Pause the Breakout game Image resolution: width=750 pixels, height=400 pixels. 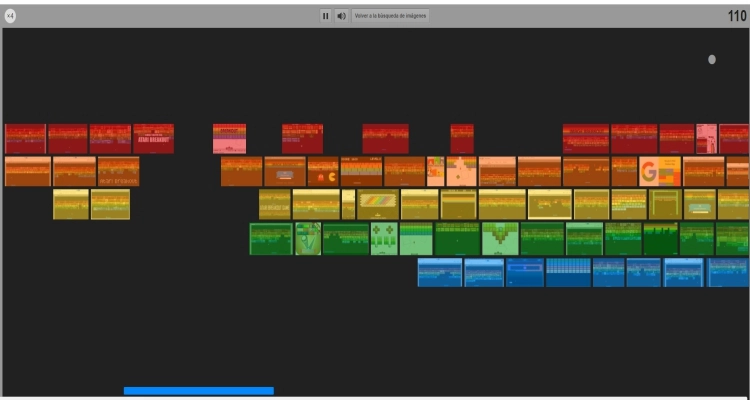pos(325,16)
